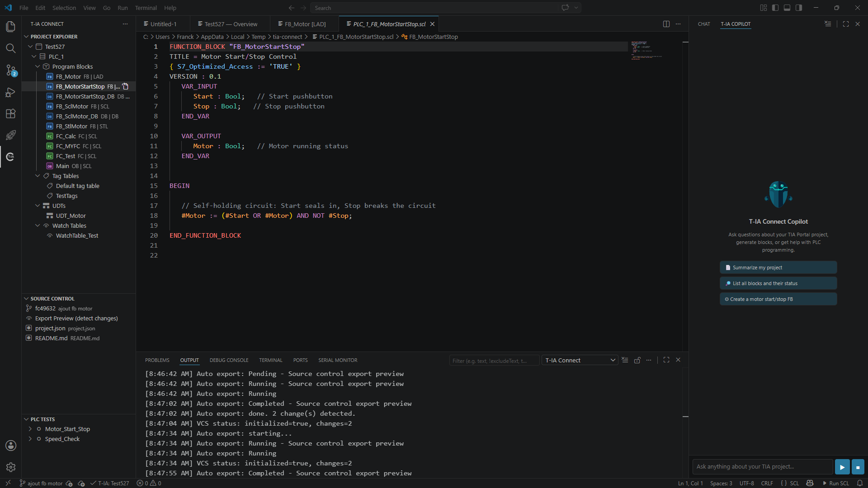Open the Explorer view in activity bar
This screenshot has height=488, width=868.
point(10,27)
